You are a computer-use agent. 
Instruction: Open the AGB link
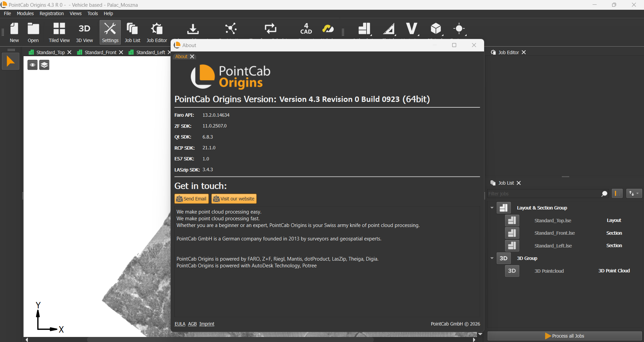[x=192, y=324]
